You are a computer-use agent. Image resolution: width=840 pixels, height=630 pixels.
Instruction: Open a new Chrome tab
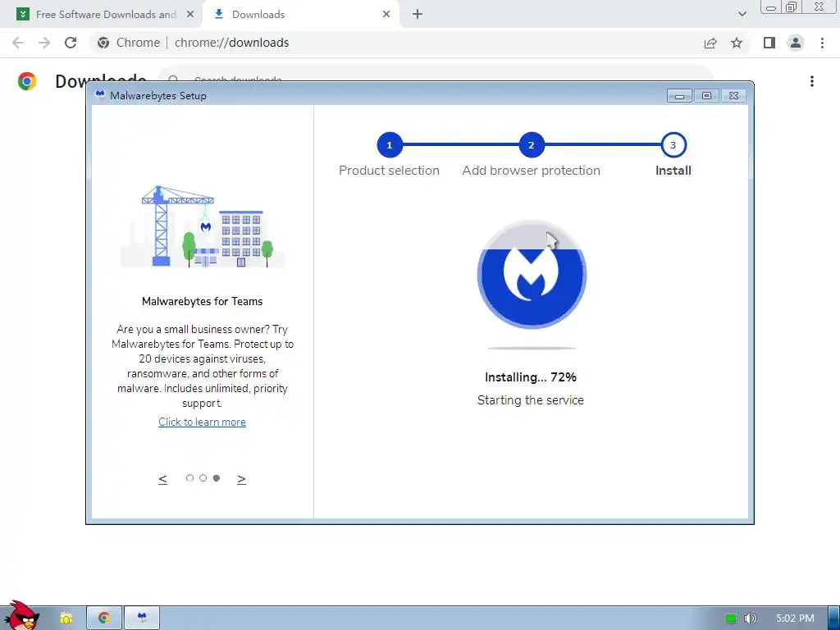pos(418,15)
